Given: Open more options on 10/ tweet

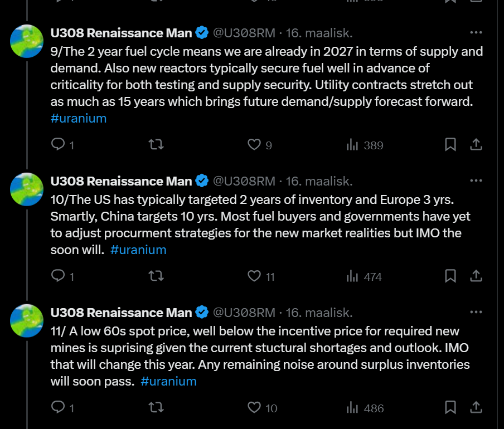Looking at the screenshot, I should [476, 181].
